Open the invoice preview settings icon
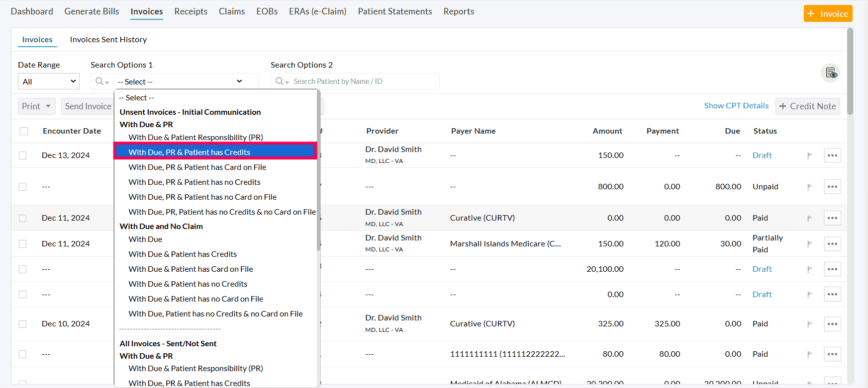This screenshot has width=868, height=388. click(x=830, y=73)
